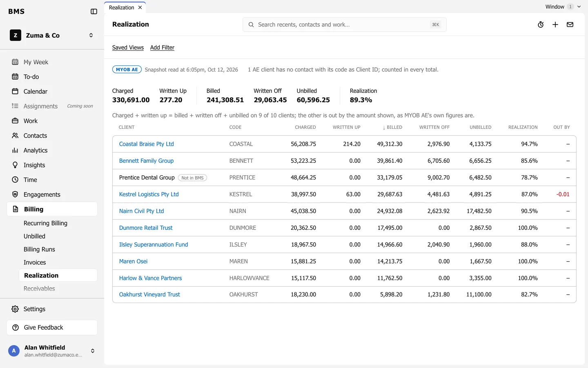Expand the Zuma & Co workspace switcher

[52, 36]
